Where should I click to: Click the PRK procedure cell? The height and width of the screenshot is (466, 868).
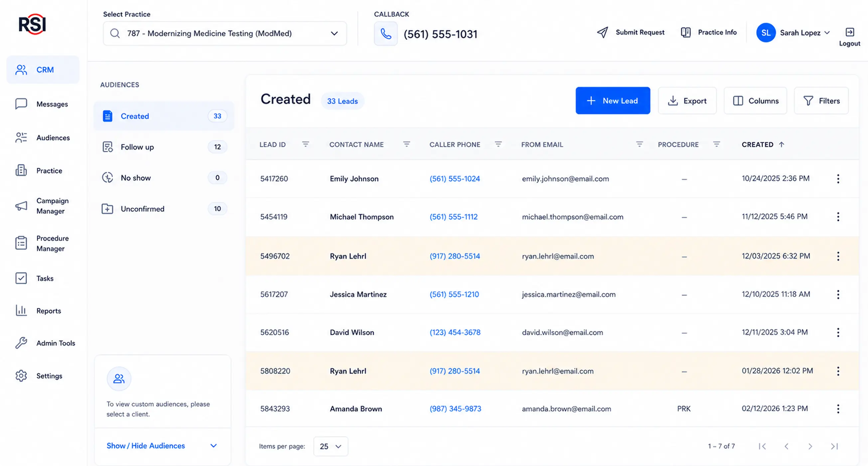coord(684,409)
